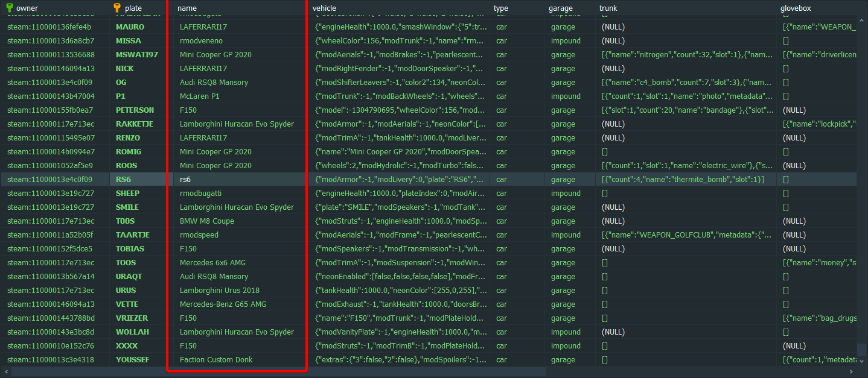Click the vertical scrollbar thumb
The width and height of the screenshot is (868, 378).
coord(862,350)
